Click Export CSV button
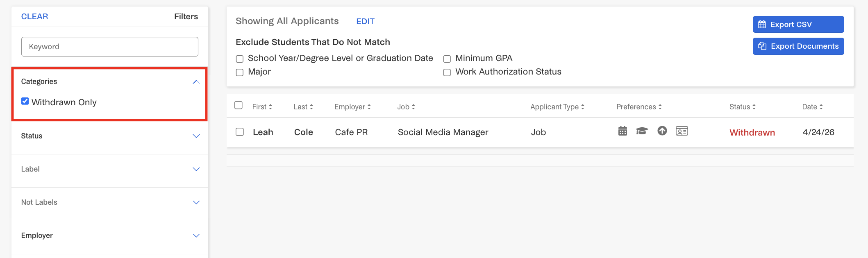868x258 pixels. 798,25
